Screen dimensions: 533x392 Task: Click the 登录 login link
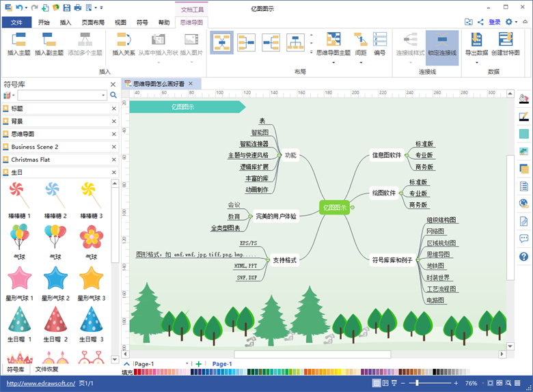[x=495, y=22]
